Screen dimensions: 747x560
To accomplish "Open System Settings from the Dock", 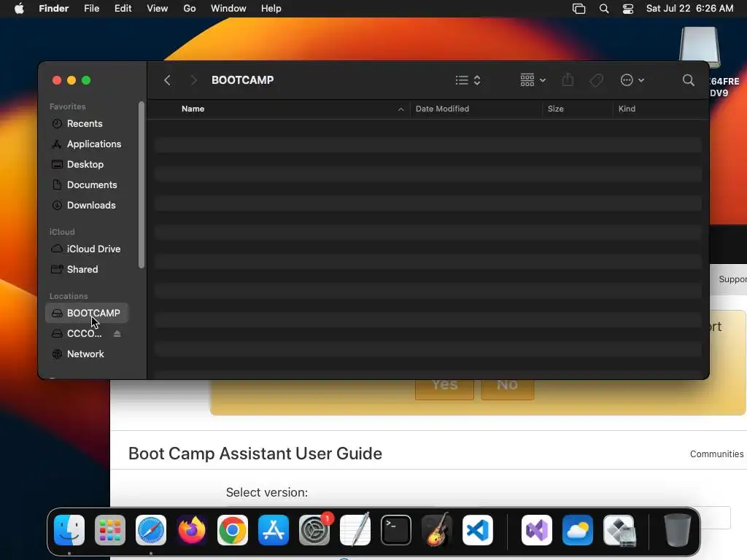I will pyautogui.click(x=314, y=530).
